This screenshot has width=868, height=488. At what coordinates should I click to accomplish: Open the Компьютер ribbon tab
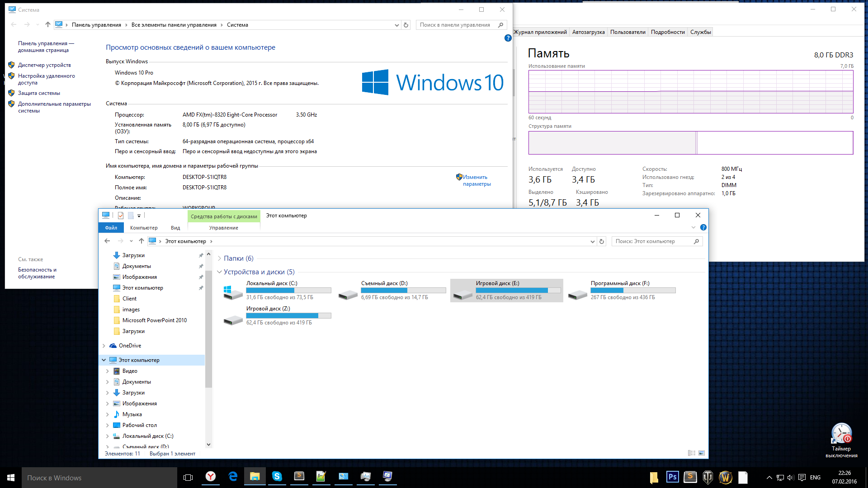coord(144,228)
